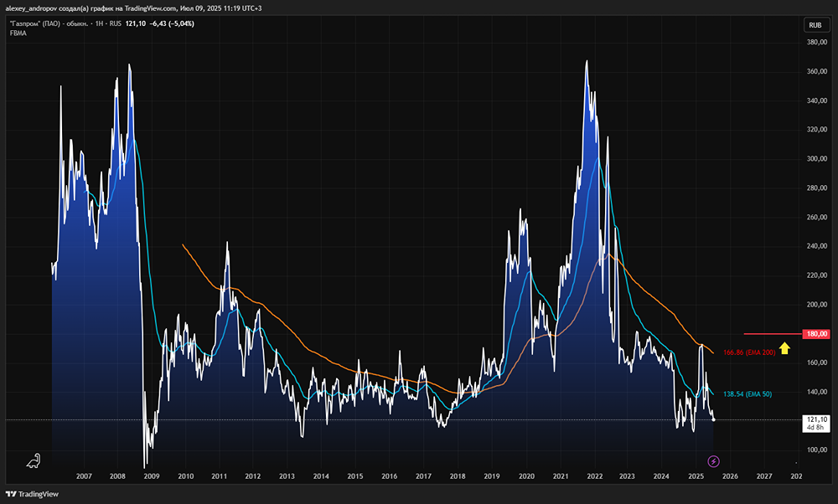838x504 pixels.
Task: Click the 2011 time axis label
Action: tap(219, 476)
